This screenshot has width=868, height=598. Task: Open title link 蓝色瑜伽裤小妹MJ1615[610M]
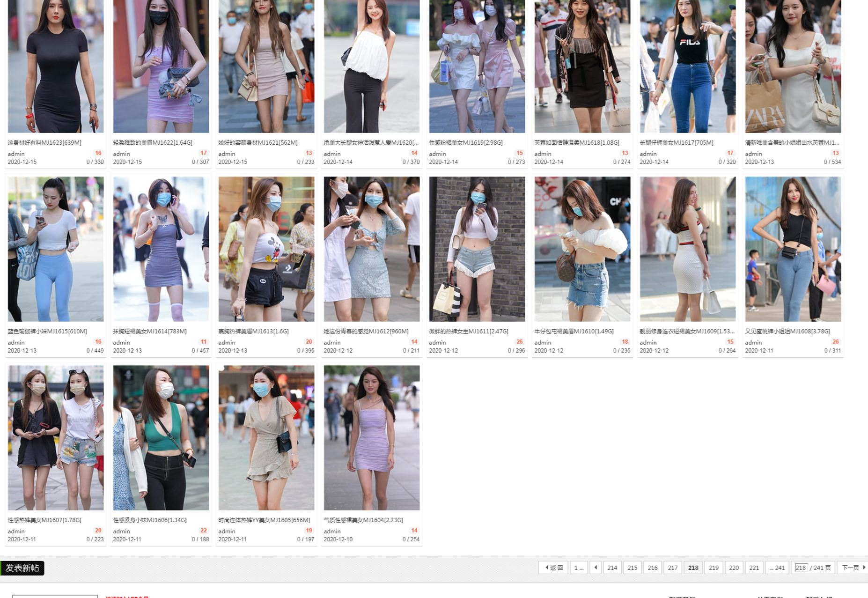coord(47,331)
